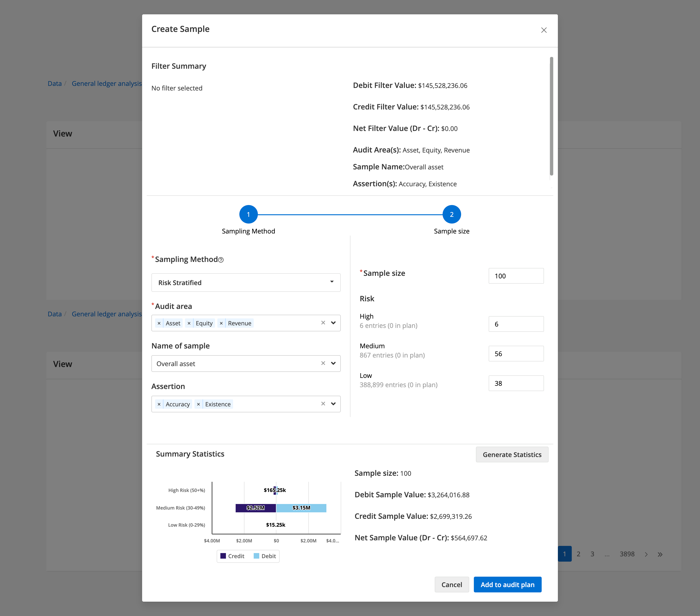Click Add to audit plan
This screenshot has height=616, width=700.
tap(507, 585)
